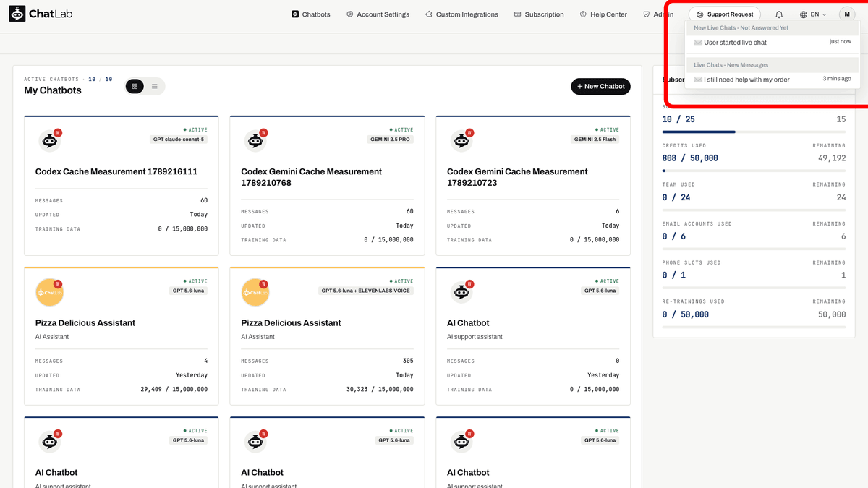Click the '808 / 50,000' credits value

point(690,158)
